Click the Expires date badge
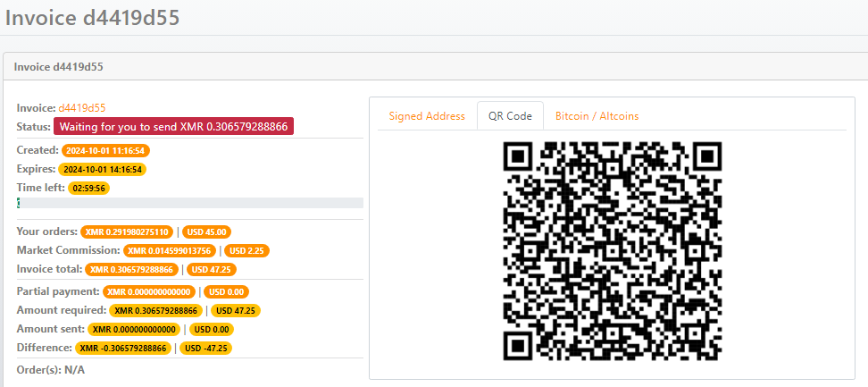The image size is (868, 387). tap(103, 169)
